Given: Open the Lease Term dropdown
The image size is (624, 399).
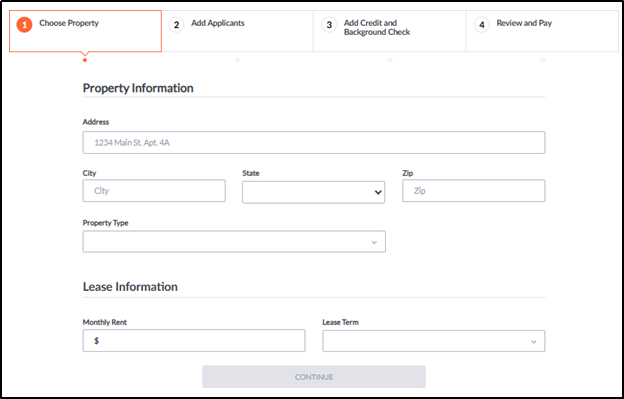Looking at the screenshot, I should point(434,341).
